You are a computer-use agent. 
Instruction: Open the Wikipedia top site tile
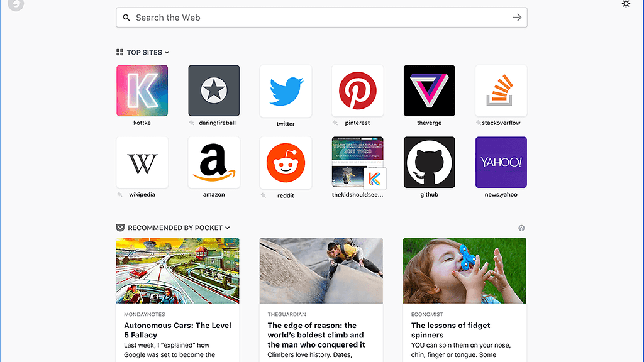click(x=142, y=162)
